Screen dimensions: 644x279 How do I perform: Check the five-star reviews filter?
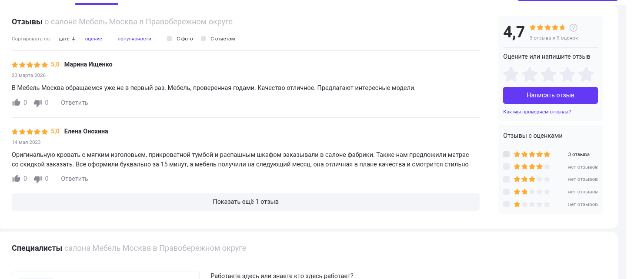click(506, 154)
